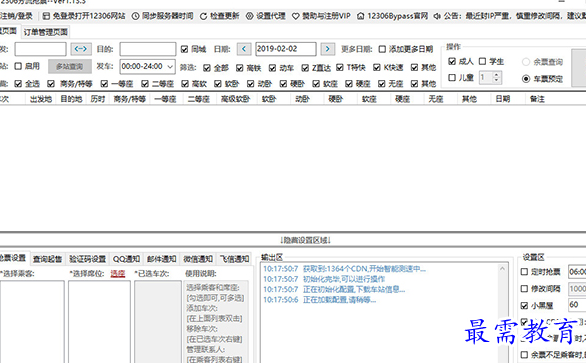This screenshot has width=586, height=363.
Task: Click 赞助与注册VIP heart toolbar item
Action: [x=321, y=16]
